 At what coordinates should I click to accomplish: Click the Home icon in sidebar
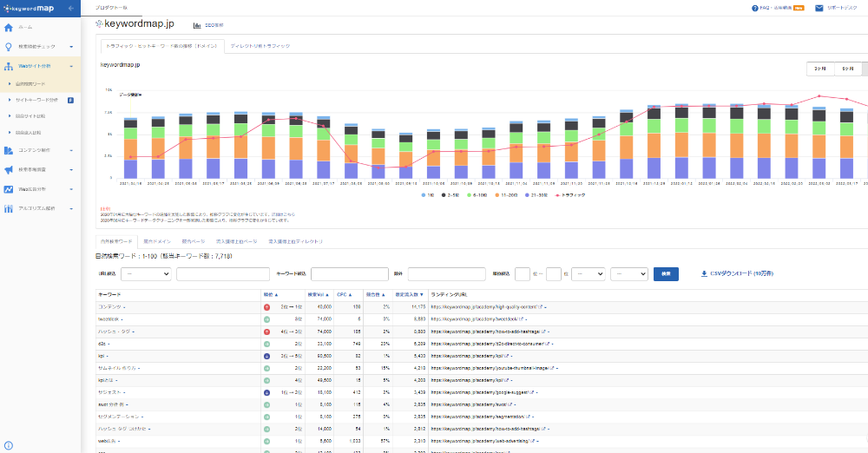[8, 28]
